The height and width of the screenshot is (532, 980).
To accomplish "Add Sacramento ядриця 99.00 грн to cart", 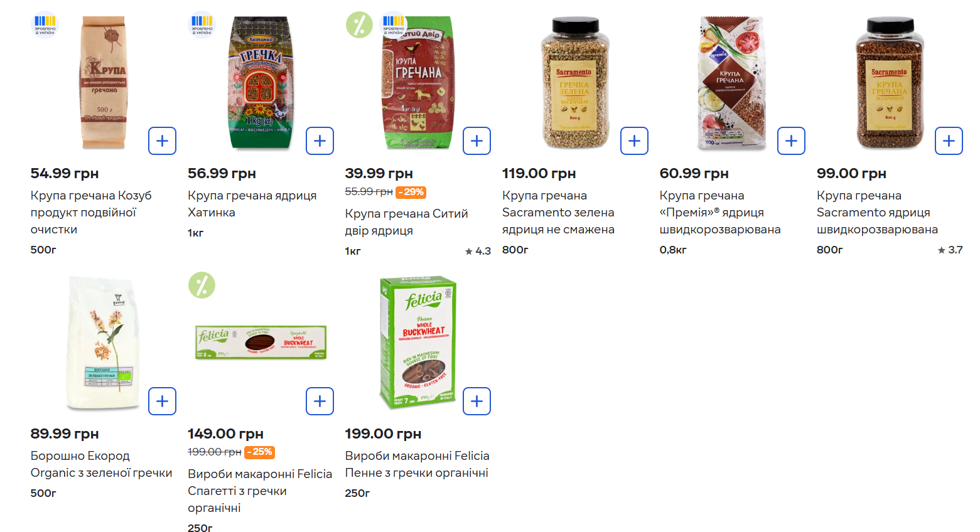I will (949, 141).
